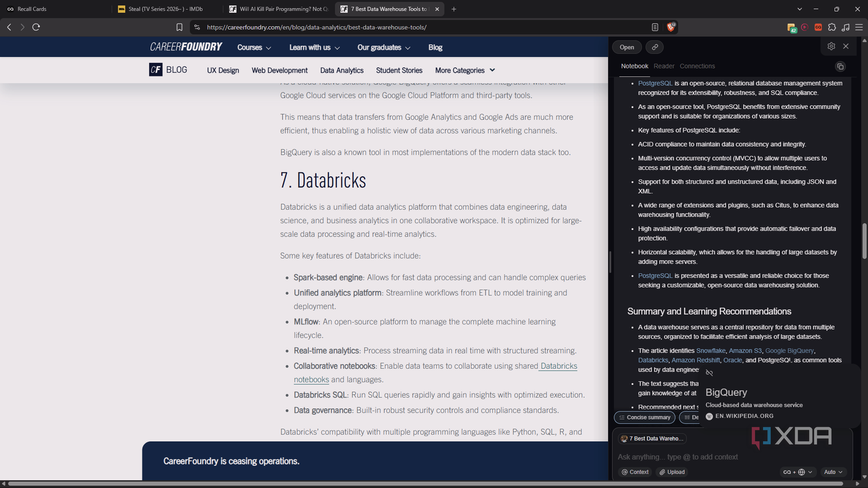868x488 pixels.
Task: Open the Recall plus web source dropdown
Action: [x=798, y=472]
